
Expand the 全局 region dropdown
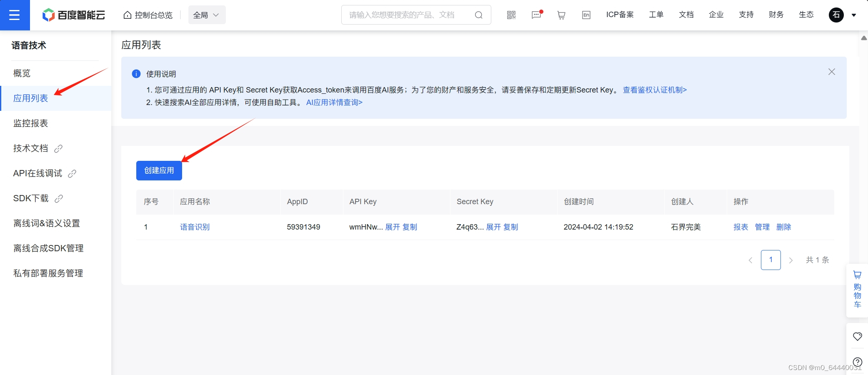[x=207, y=15]
